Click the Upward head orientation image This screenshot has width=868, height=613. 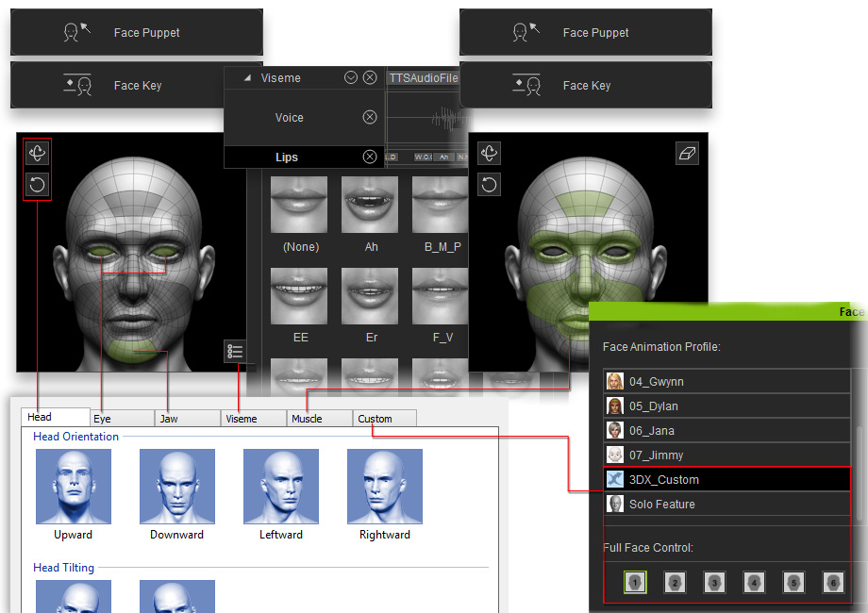[74, 487]
